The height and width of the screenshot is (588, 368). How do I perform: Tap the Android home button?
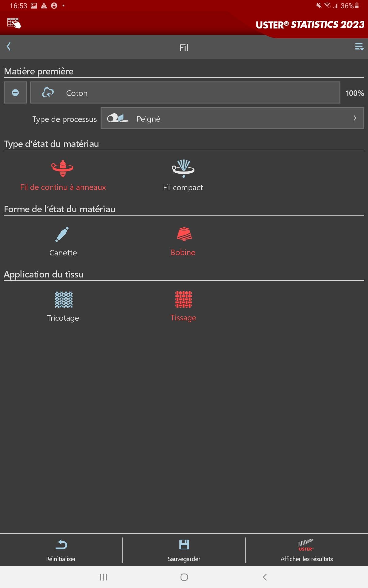184,577
